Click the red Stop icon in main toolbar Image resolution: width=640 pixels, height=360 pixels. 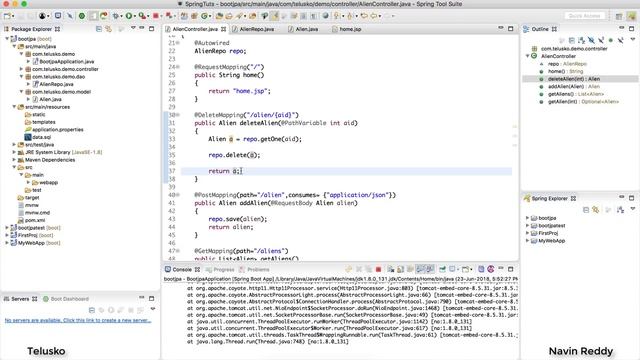156,16
